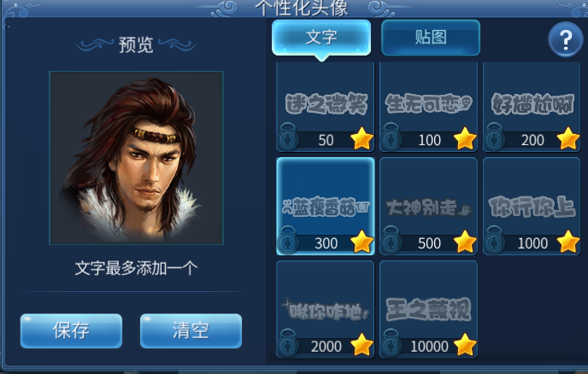
Task: Click the avatar portrait preview image
Action: tap(136, 158)
